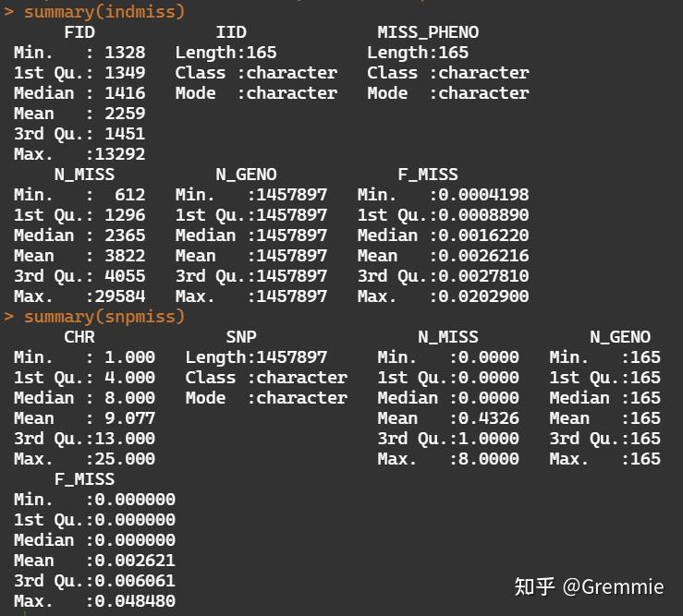683x616 pixels.
Task: Click the CHR max value 25.000
Action: 125,459
